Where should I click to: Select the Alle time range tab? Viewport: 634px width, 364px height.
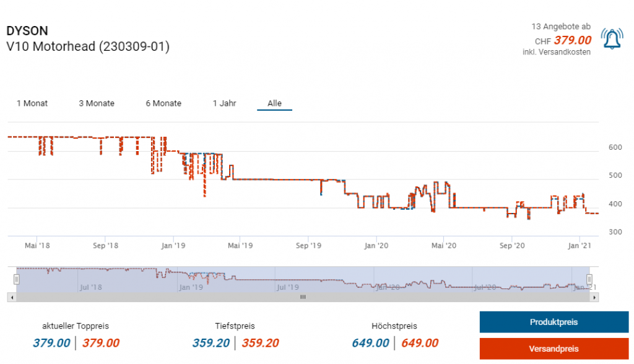[274, 103]
